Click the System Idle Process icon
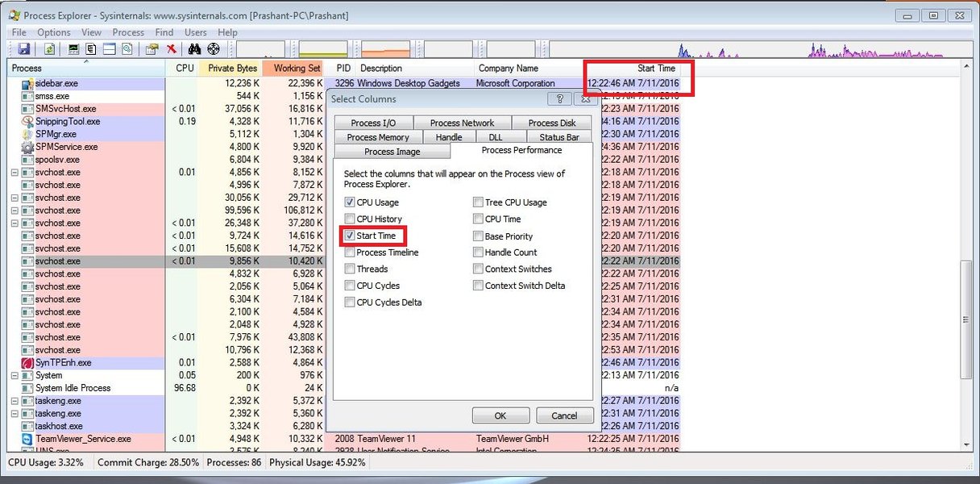 (28, 388)
